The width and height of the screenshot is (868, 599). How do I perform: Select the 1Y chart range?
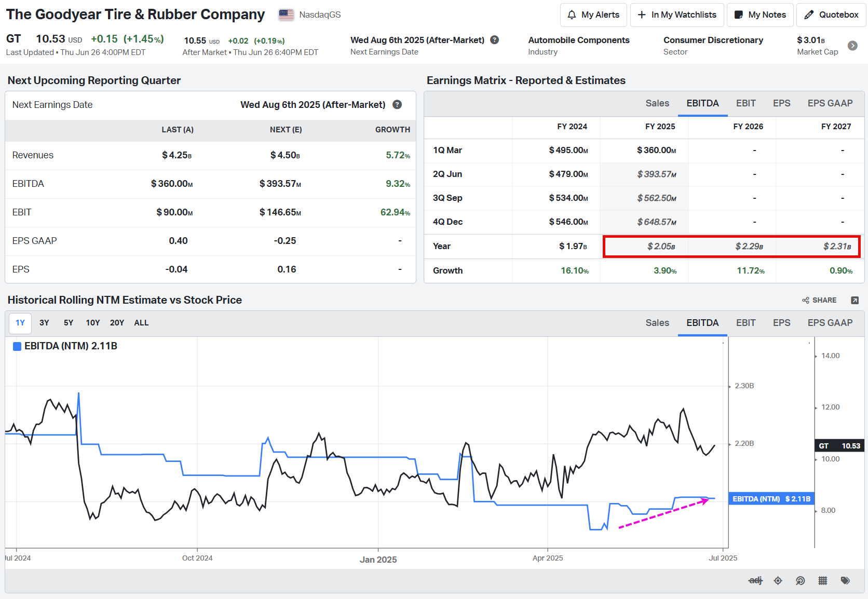20,323
